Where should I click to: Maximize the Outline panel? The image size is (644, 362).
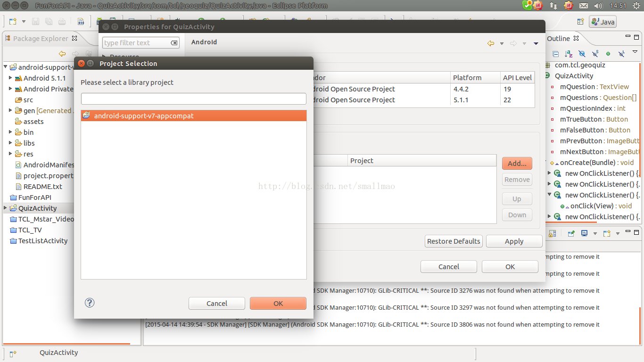(x=636, y=37)
